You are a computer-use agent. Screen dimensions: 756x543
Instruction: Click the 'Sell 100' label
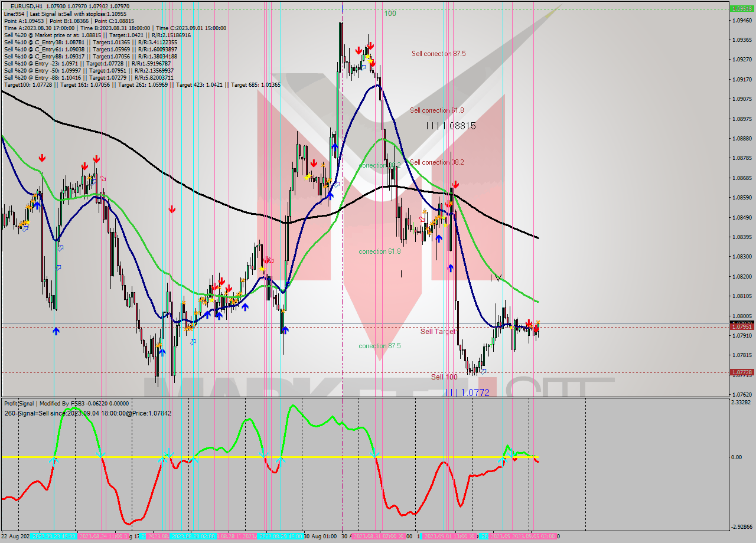(x=444, y=377)
